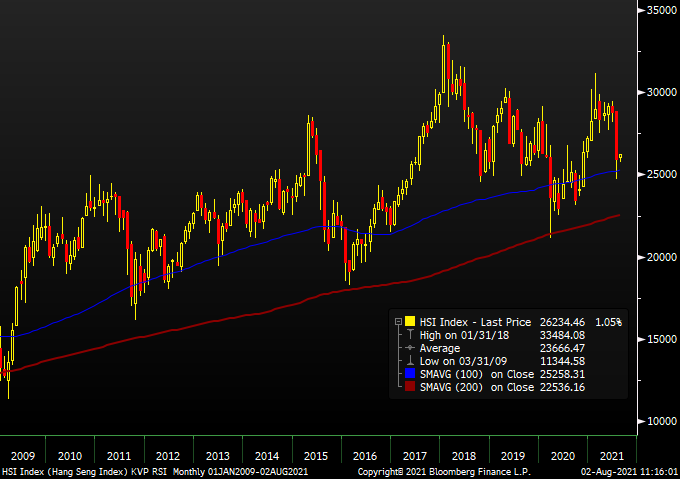Click the SMAVG 200 value 22536.16
The width and height of the screenshot is (680, 479).
562,387
